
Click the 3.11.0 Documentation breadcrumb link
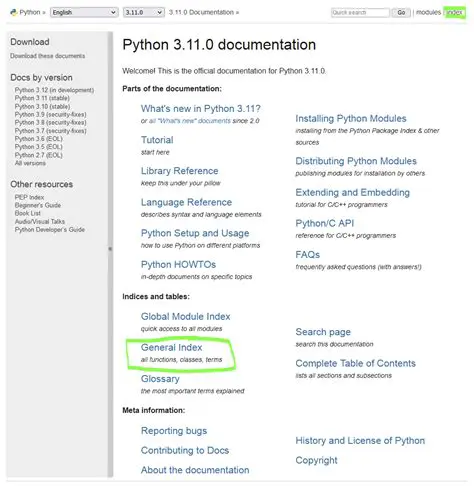pos(201,12)
